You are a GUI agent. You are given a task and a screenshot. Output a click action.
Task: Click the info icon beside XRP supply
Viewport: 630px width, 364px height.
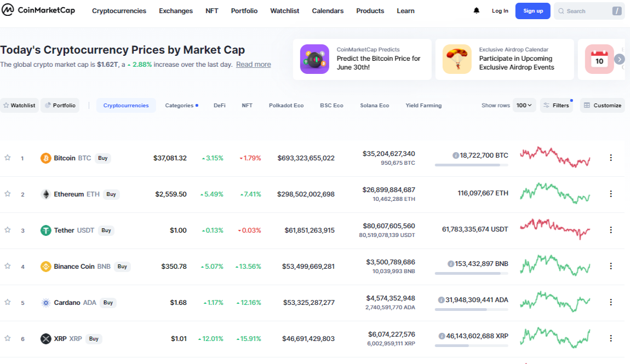pyautogui.click(x=442, y=336)
